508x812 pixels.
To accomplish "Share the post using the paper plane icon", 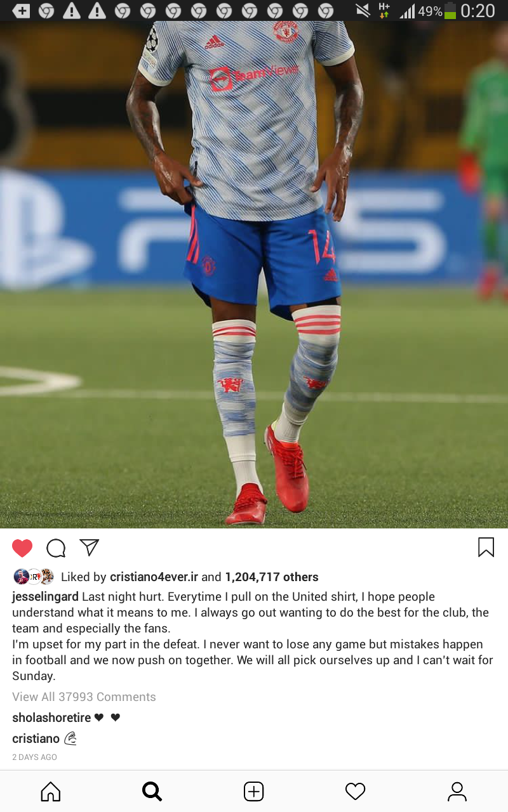I will [x=89, y=547].
